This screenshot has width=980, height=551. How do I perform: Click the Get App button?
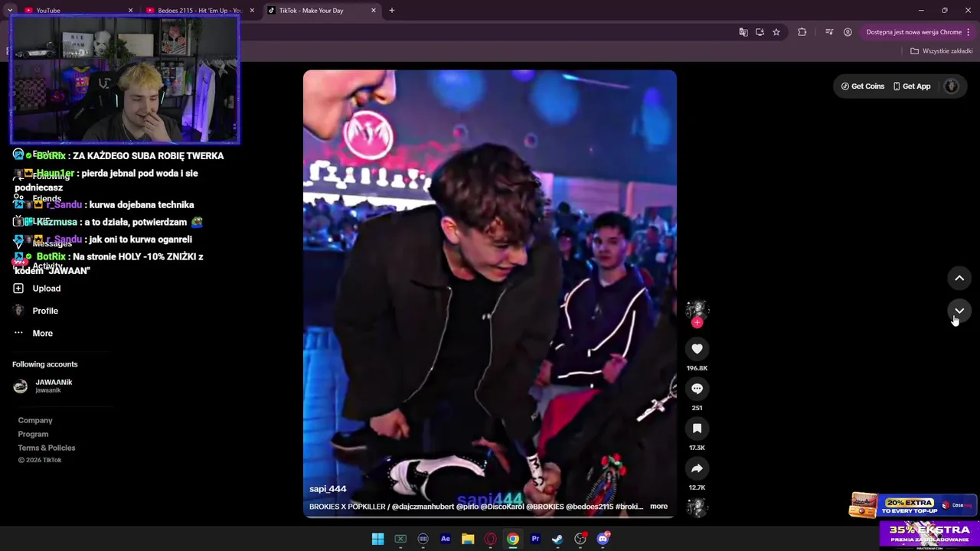(x=912, y=86)
